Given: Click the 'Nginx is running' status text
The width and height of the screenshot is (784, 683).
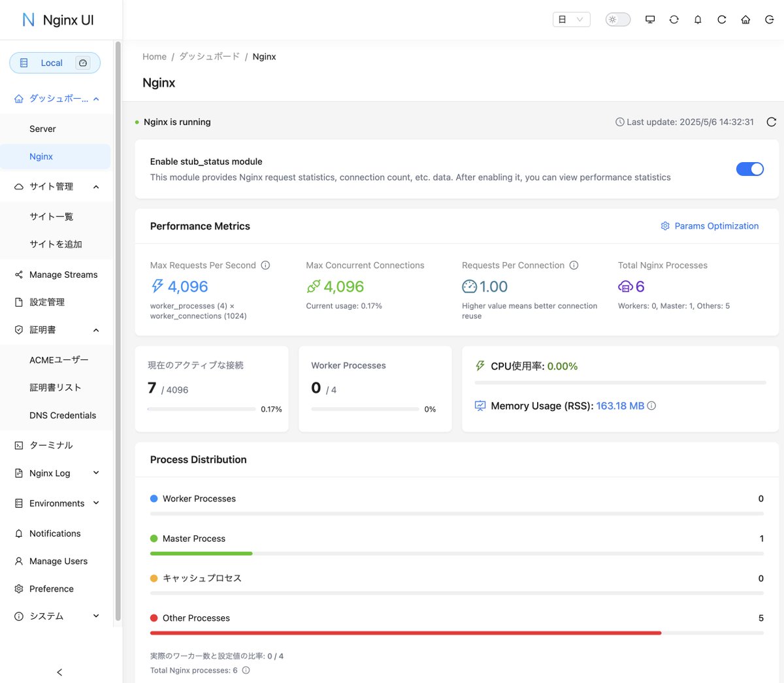Looking at the screenshot, I should coord(177,122).
